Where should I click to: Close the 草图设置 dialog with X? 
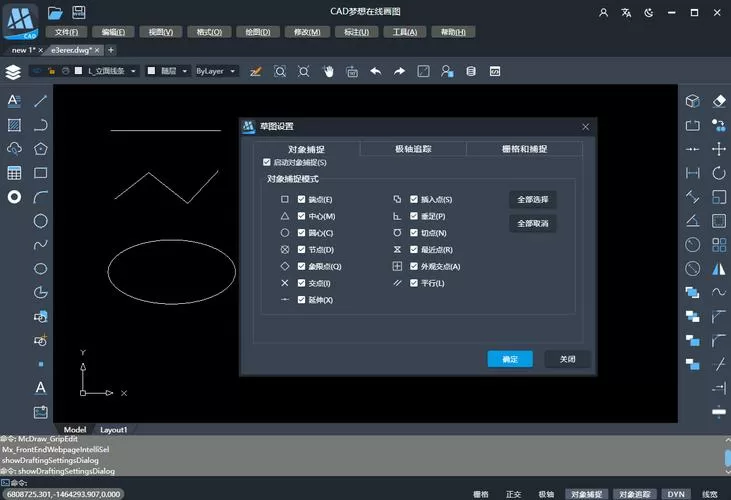tap(586, 127)
